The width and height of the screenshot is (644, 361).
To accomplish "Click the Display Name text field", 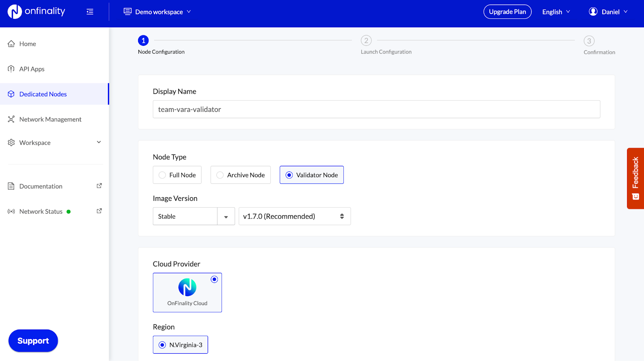I will (376, 109).
